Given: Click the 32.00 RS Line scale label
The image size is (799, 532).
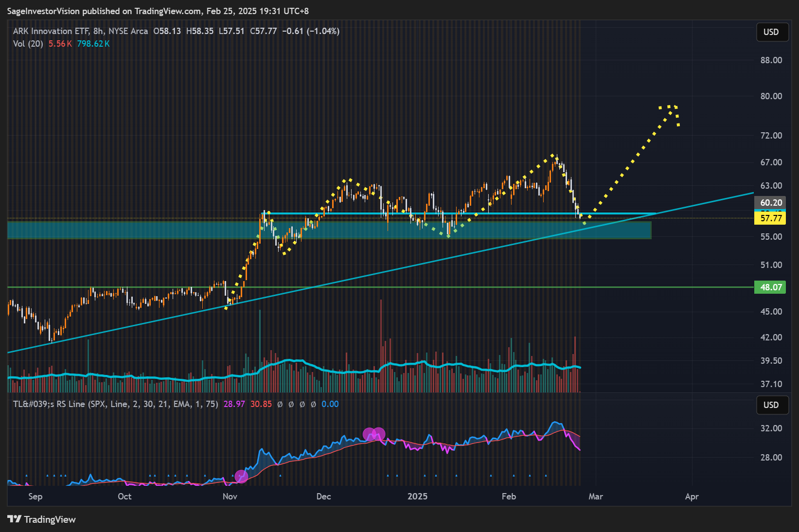Looking at the screenshot, I should click(771, 428).
